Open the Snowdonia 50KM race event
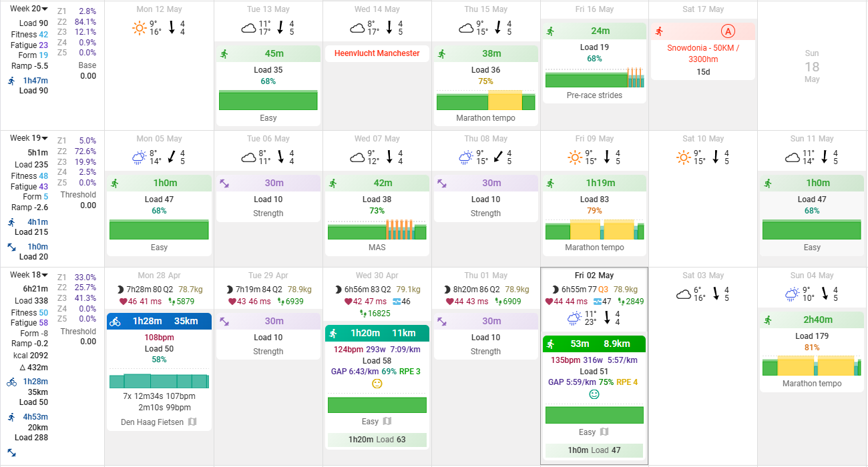 (702, 53)
